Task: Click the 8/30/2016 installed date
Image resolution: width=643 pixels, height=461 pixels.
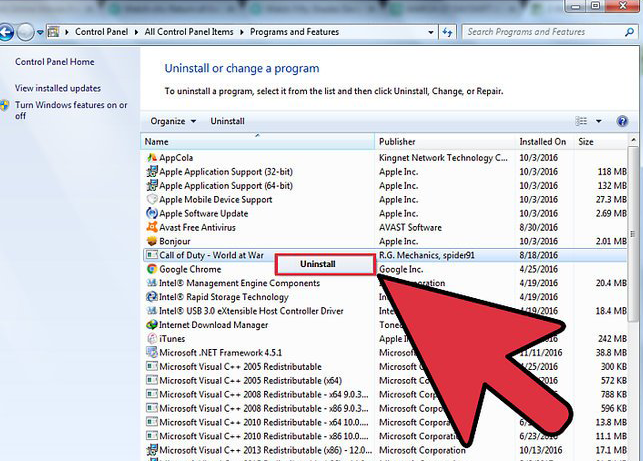Action: tap(538, 228)
